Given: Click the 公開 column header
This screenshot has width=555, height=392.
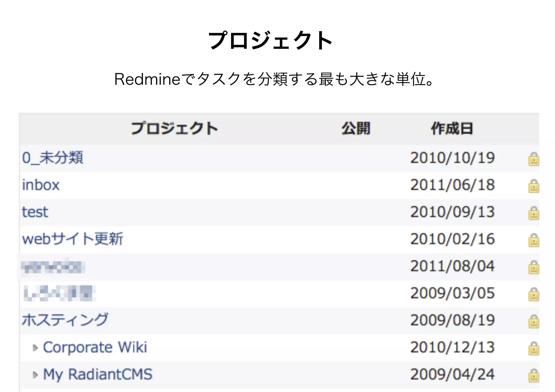Looking at the screenshot, I should (356, 128).
